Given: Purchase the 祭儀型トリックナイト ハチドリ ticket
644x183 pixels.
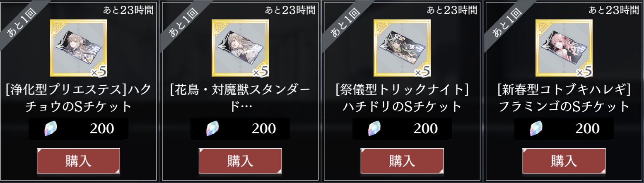Looking at the screenshot, I should pos(402,161).
